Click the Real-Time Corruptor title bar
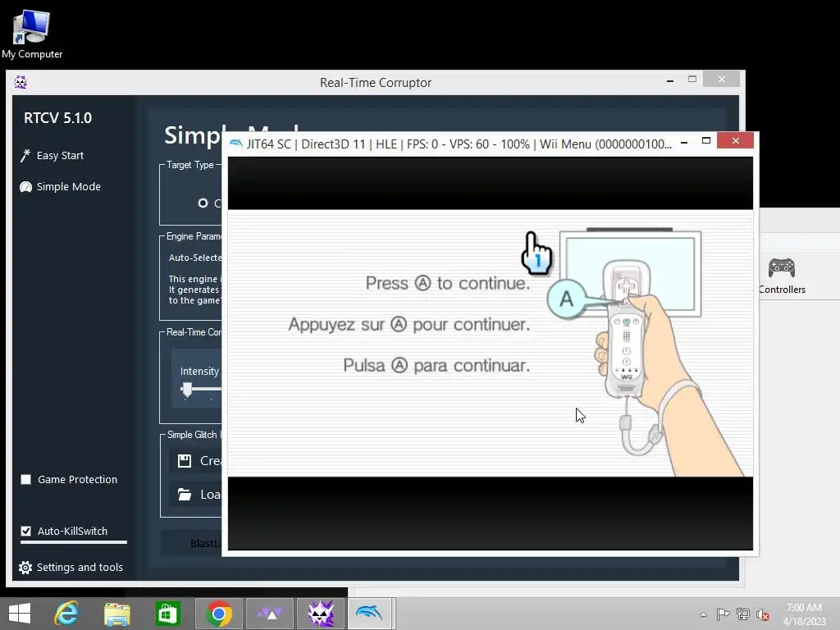This screenshot has width=840, height=630. pyautogui.click(x=375, y=83)
